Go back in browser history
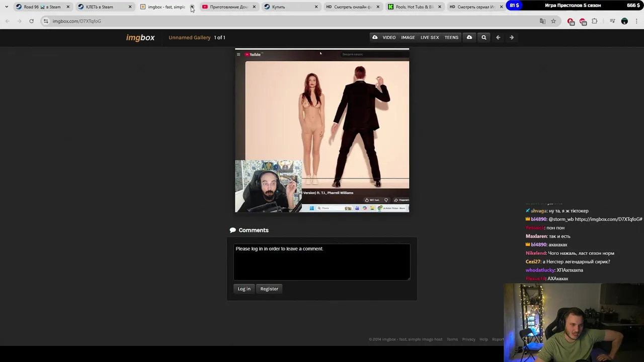 pyautogui.click(x=7, y=21)
